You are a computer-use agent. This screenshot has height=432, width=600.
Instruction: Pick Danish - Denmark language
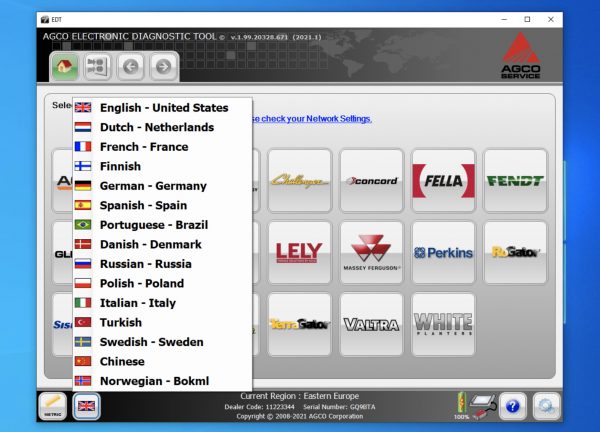pyautogui.click(x=162, y=244)
